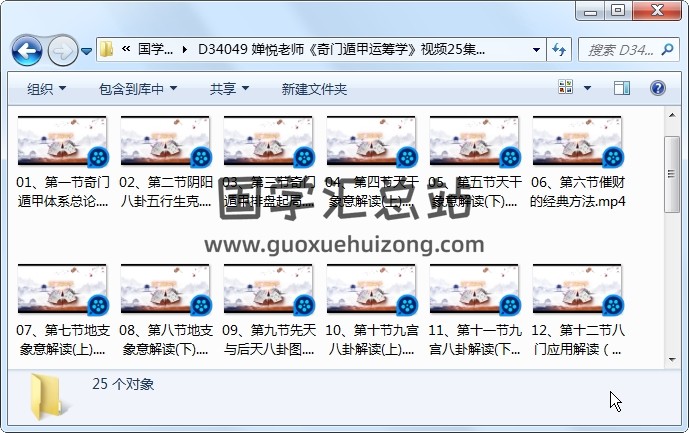689x433 pixels.
Task: Select video thumbnail 03、第三节奇门遁甲排盘起局
Action: pos(268,142)
